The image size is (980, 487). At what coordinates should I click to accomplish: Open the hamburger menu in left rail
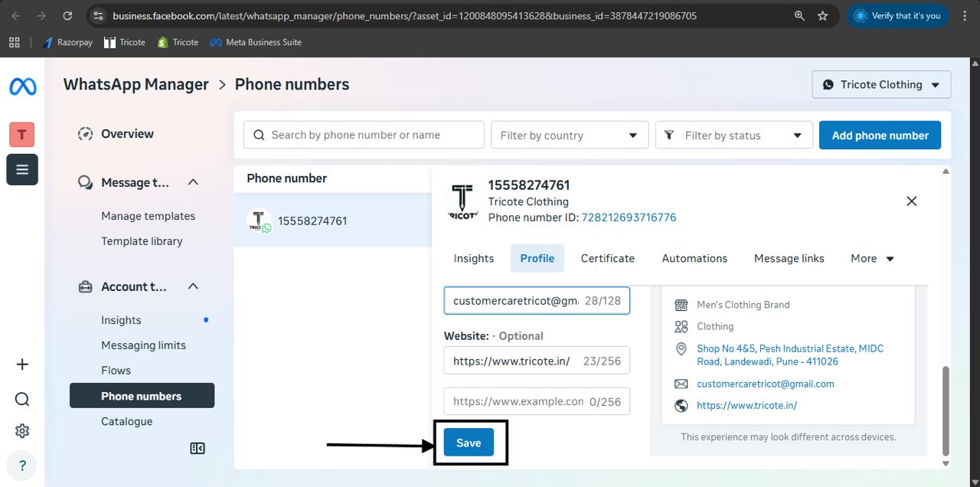tap(22, 170)
